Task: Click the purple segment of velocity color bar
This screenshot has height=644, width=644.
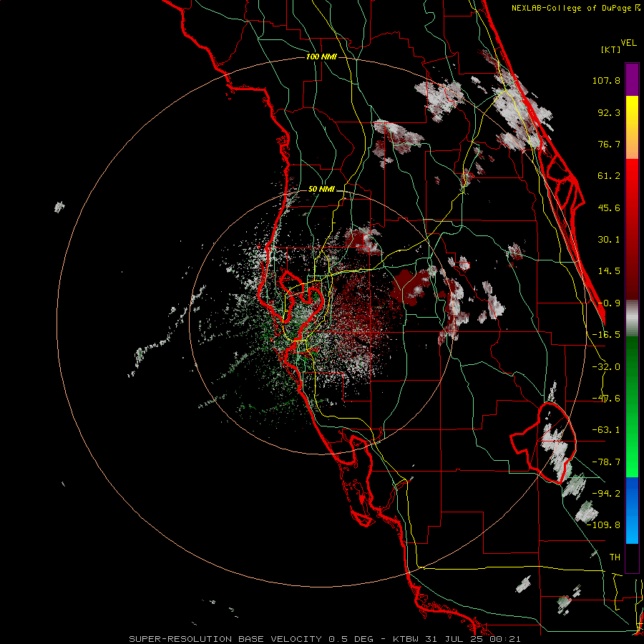Action: coord(632,79)
